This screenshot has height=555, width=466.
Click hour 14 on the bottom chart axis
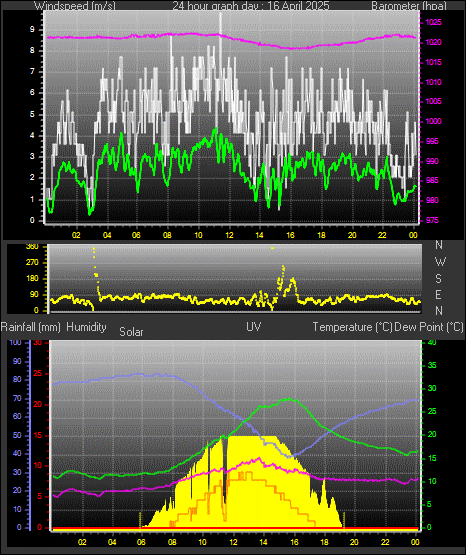tap(263, 542)
